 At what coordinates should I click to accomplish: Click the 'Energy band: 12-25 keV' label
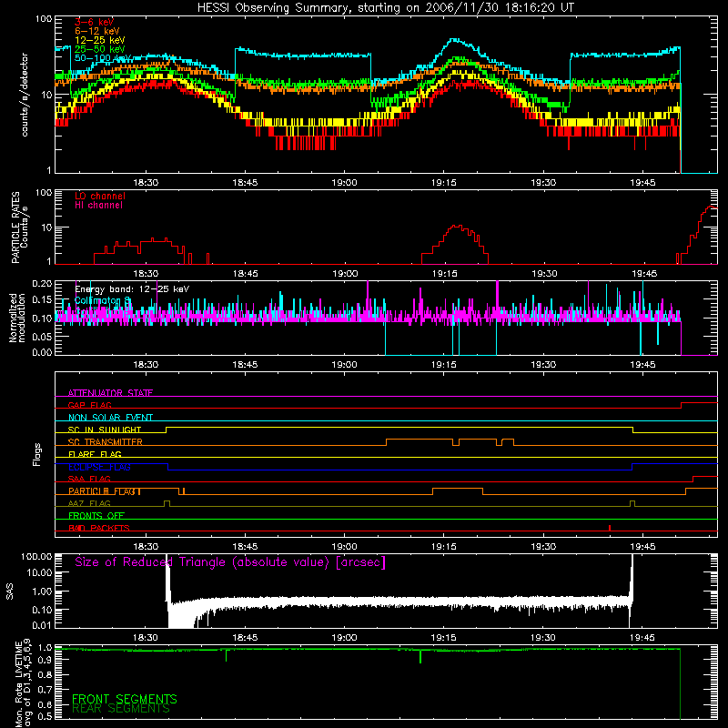click(x=132, y=289)
